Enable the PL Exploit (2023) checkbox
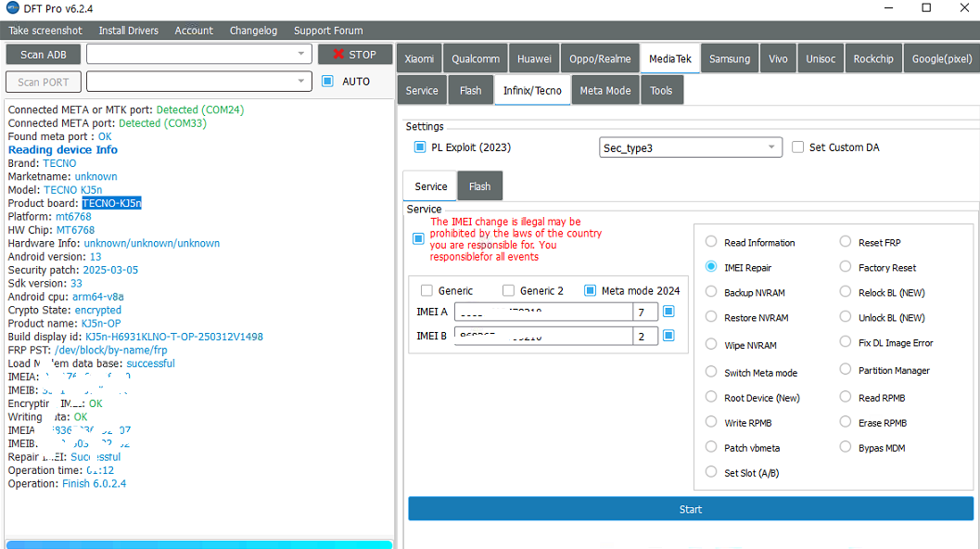 419,147
